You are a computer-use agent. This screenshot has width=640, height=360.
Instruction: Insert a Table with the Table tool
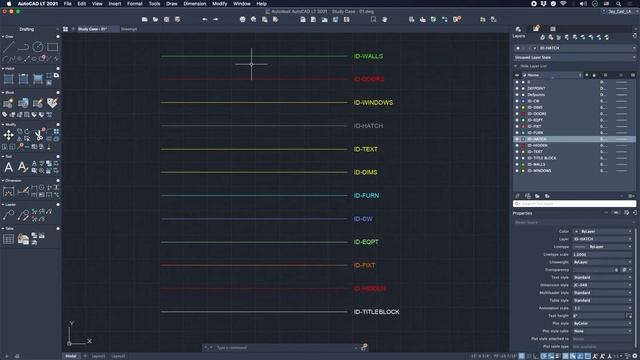click(9, 239)
